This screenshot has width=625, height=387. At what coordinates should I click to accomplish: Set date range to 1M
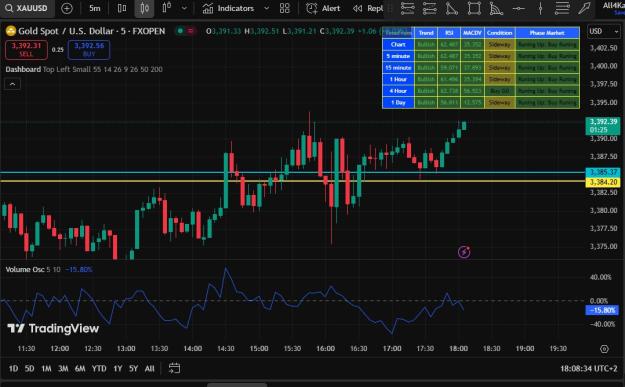pyautogui.click(x=46, y=369)
